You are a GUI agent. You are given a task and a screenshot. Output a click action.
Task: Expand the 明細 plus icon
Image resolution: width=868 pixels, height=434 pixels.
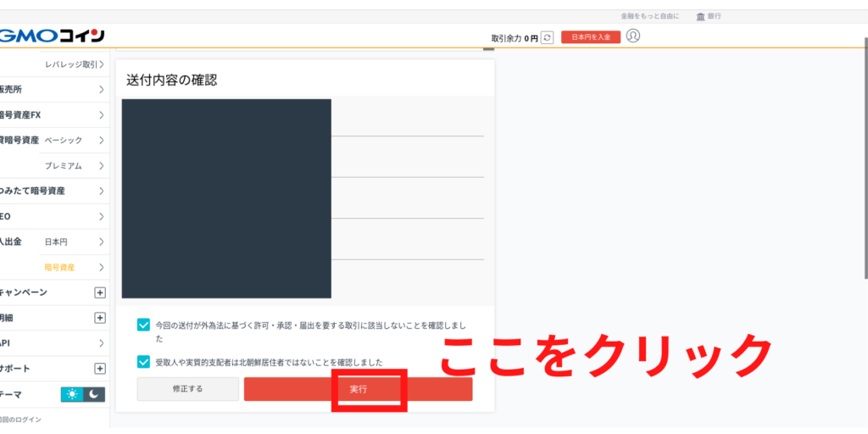tap(100, 318)
